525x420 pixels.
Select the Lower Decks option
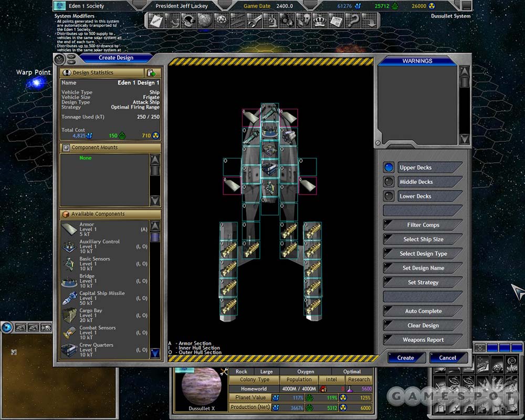click(388, 196)
